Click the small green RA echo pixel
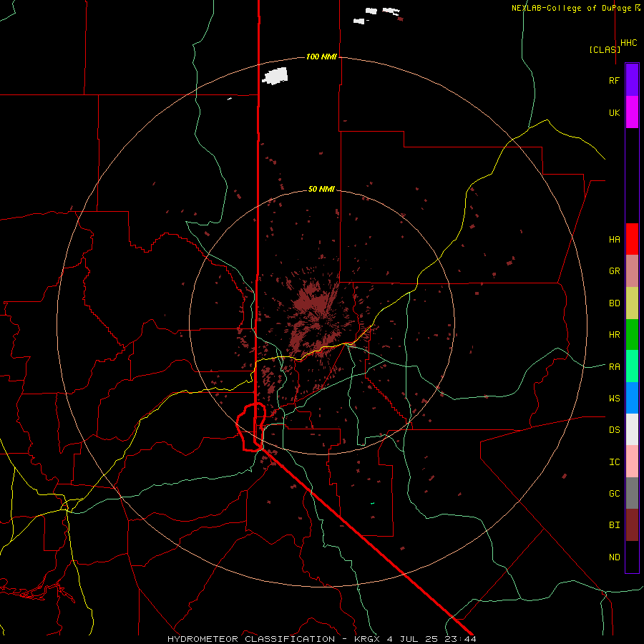This screenshot has height=644, width=644. (373, 503)
